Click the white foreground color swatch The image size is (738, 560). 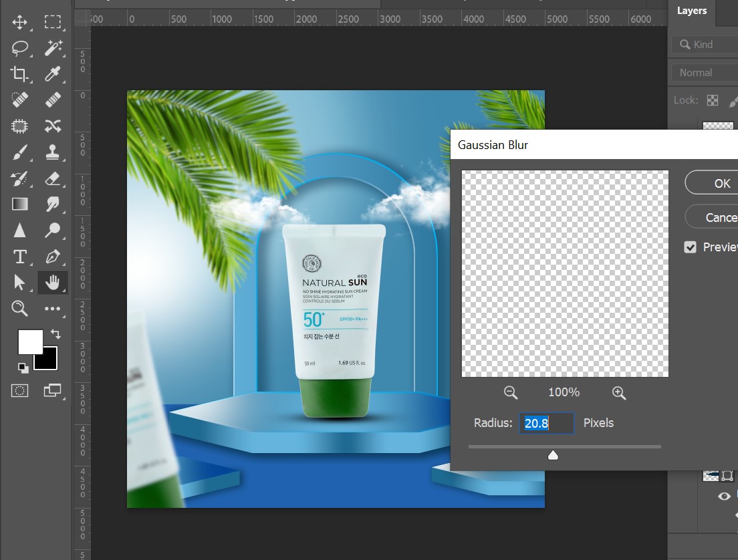(30, 341)
